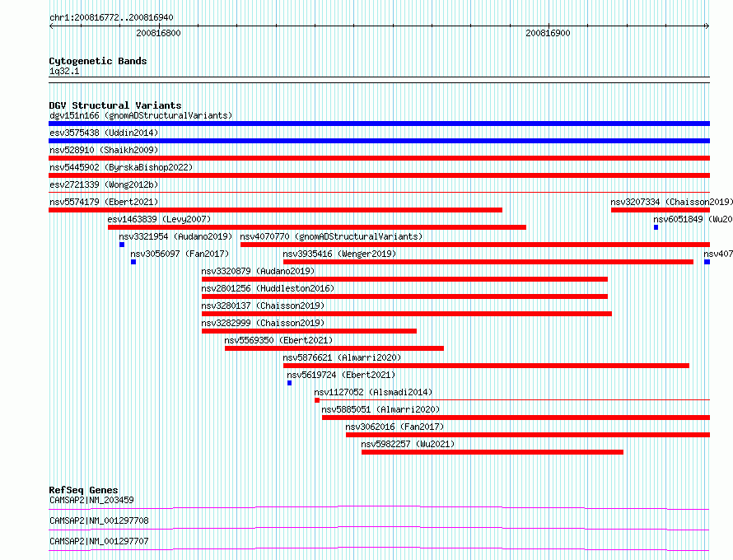733x560 pixels.
Task: Open nsv5569350 (Ebert2021) variant
Action: point(278,340)
